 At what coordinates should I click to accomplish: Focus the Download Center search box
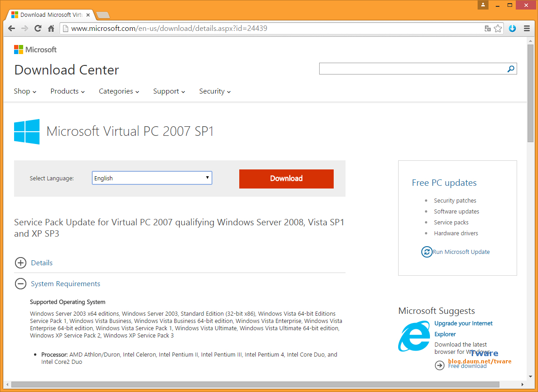pos(413,69)
